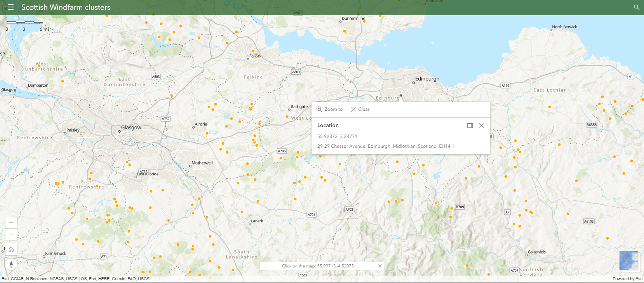The width and height of the screenshot is (644, 283).
Task: Click the Paisley town label
Action: pos(73,130)
